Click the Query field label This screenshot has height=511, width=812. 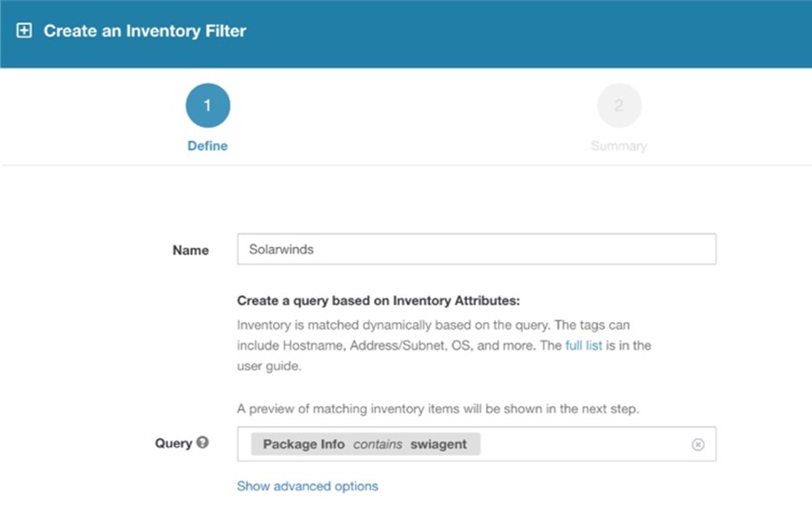[x=173, y=443]
